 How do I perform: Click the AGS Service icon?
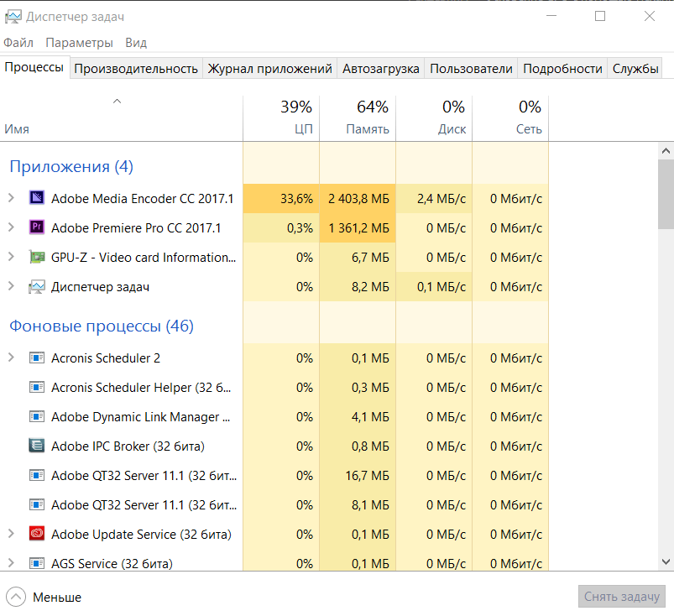click(x=37, y=563)
